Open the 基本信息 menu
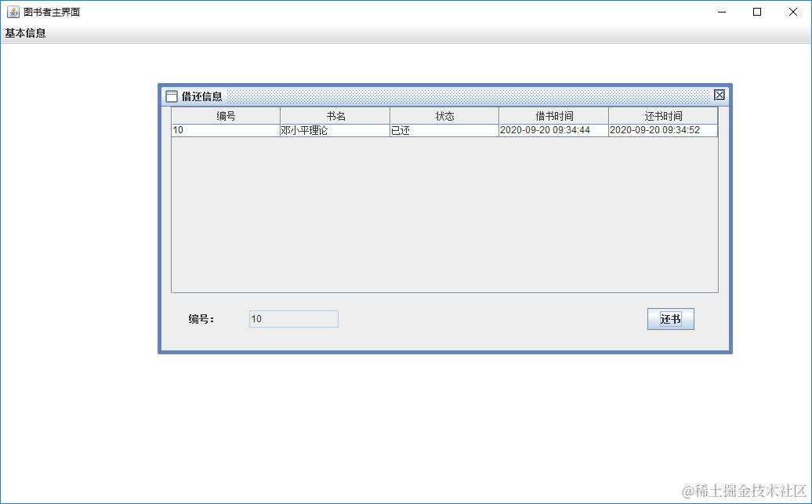Image resolution: width=812 pixels, height=504 pixels. click(x=24, y=33)
